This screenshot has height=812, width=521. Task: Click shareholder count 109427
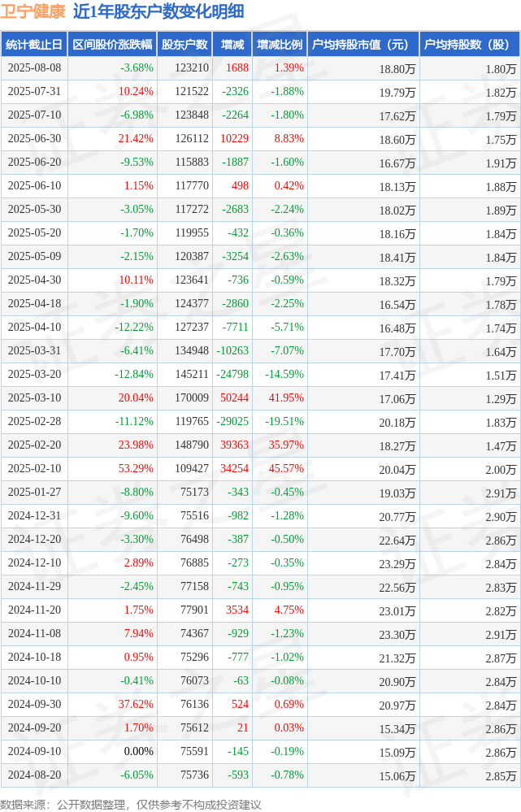[192, 469]
